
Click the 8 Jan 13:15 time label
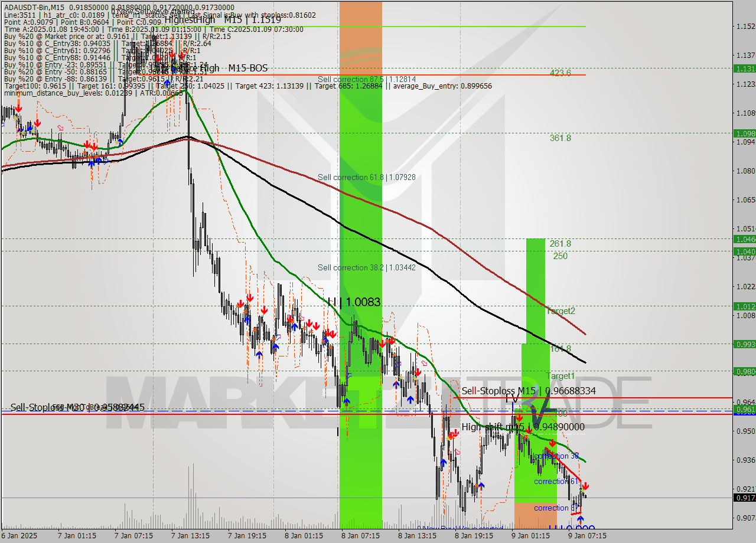point(418,536)
